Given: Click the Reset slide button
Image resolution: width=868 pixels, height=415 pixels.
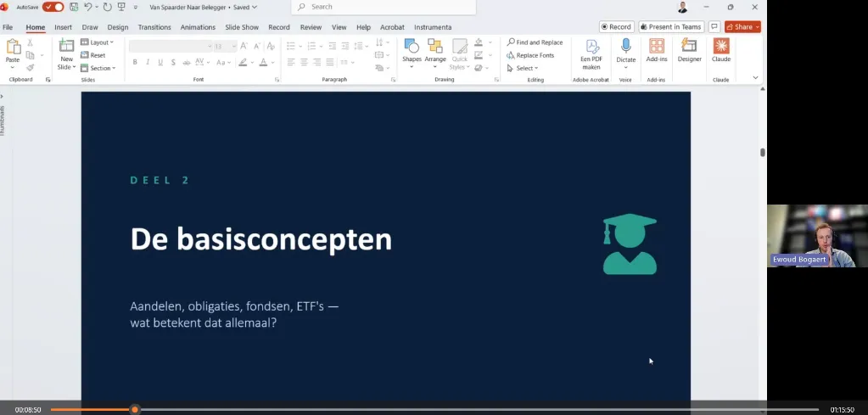Looking at the screenshot, I should (93, 55).
